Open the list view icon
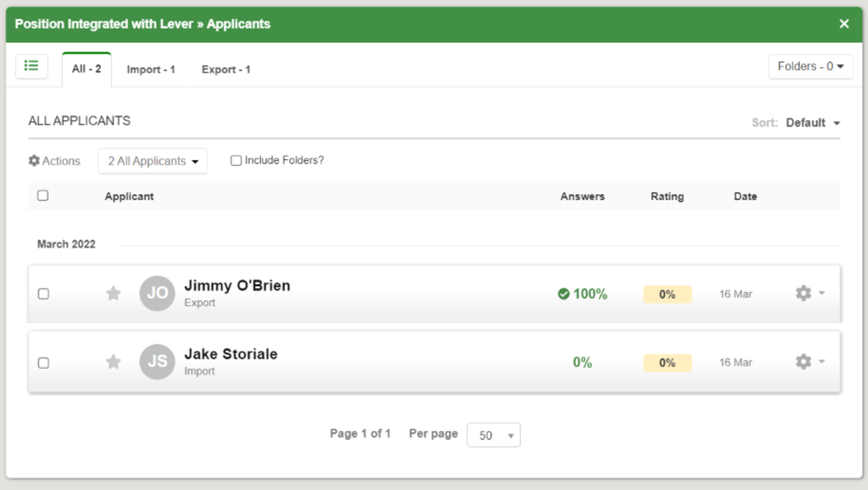868x490 pixels. click(x=31, y=66)
